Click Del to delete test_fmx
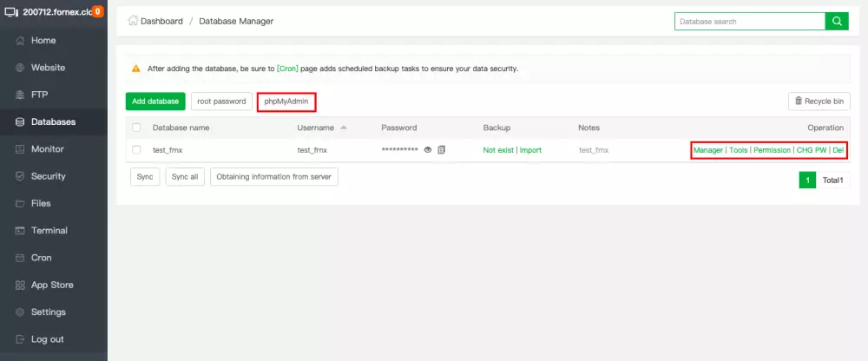 coord(838,150)
